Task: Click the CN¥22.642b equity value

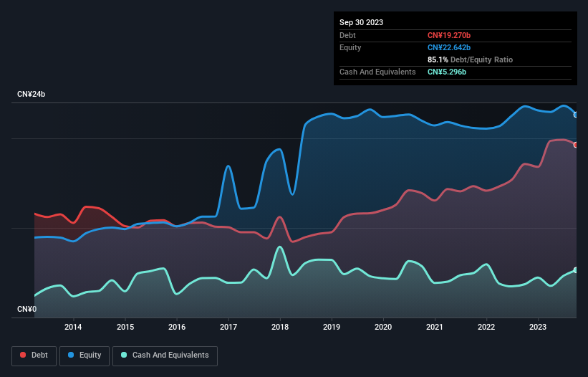Action: tap(449, 47)
